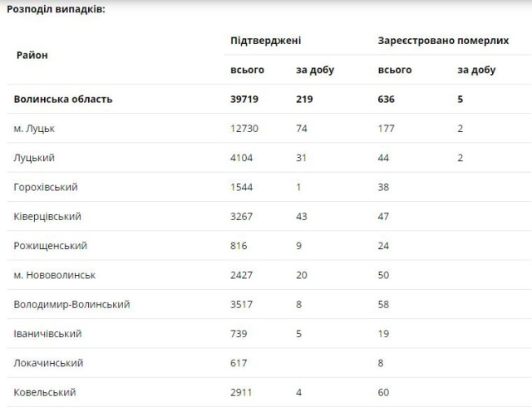This screenshot has height=407, width=532.
Task: Select the "м. Луцьк" row label
Action: tap(35, 129)
